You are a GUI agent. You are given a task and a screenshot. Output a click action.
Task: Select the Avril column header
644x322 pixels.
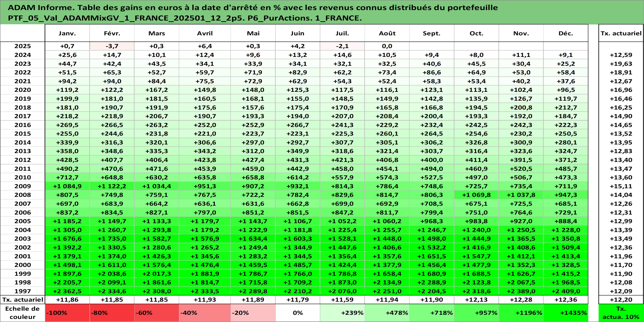[x=205, y=33]
